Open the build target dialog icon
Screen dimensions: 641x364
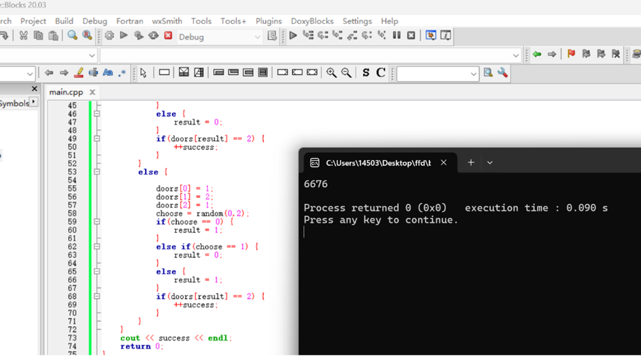(x=272, y=36)
